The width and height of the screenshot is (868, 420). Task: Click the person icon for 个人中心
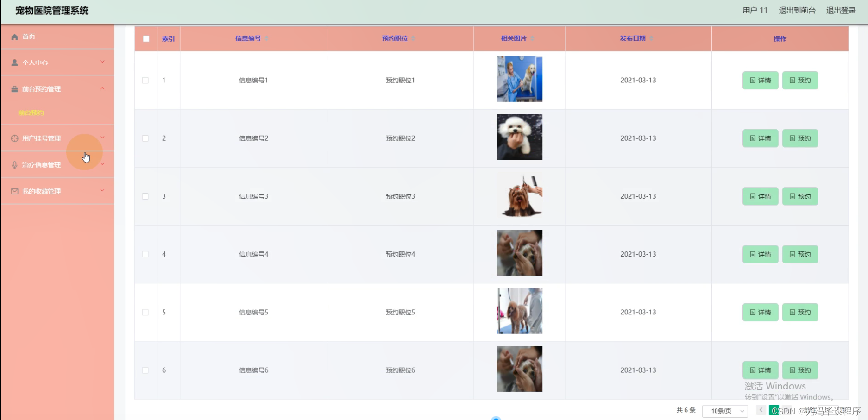pyautogui.click(x=15, y=63)
